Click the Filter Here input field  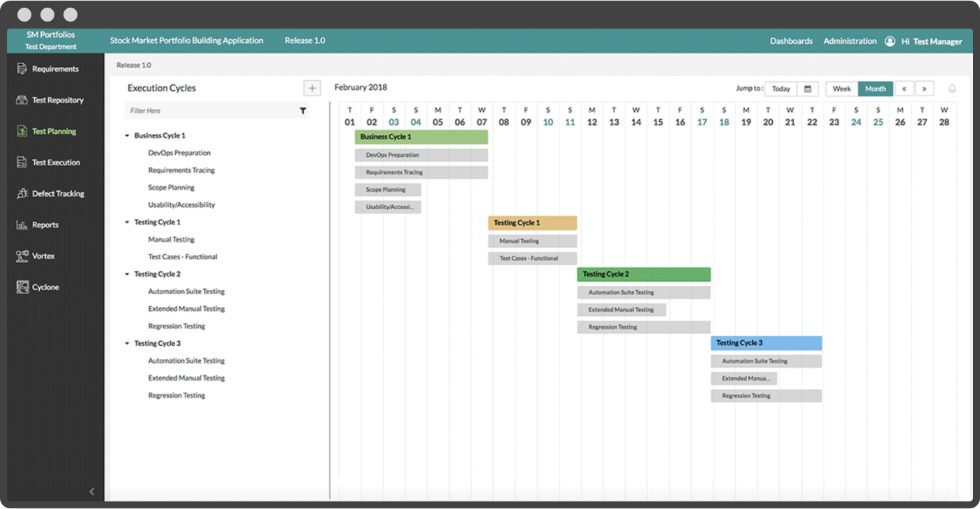pos(209,111)
